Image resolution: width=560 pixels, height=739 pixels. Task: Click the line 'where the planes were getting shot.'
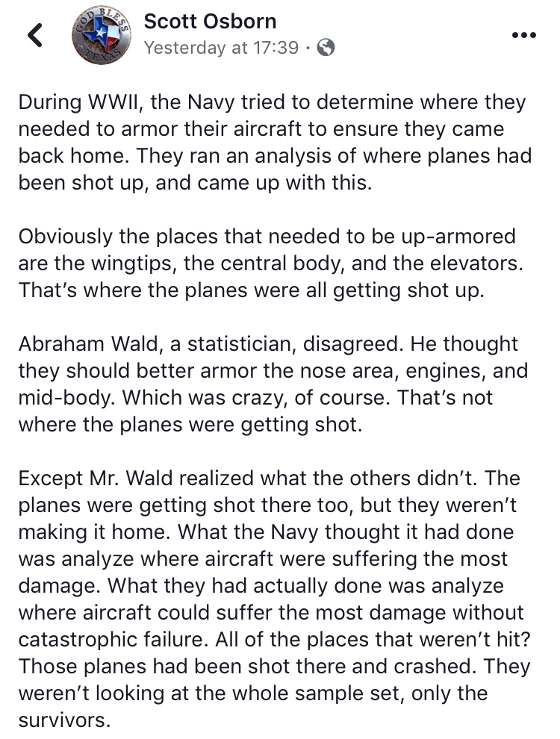tap(190, 425)
